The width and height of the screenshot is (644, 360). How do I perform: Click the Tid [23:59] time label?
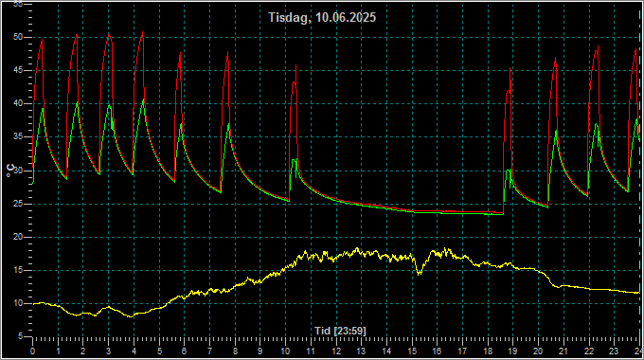[x=340, y=331]
